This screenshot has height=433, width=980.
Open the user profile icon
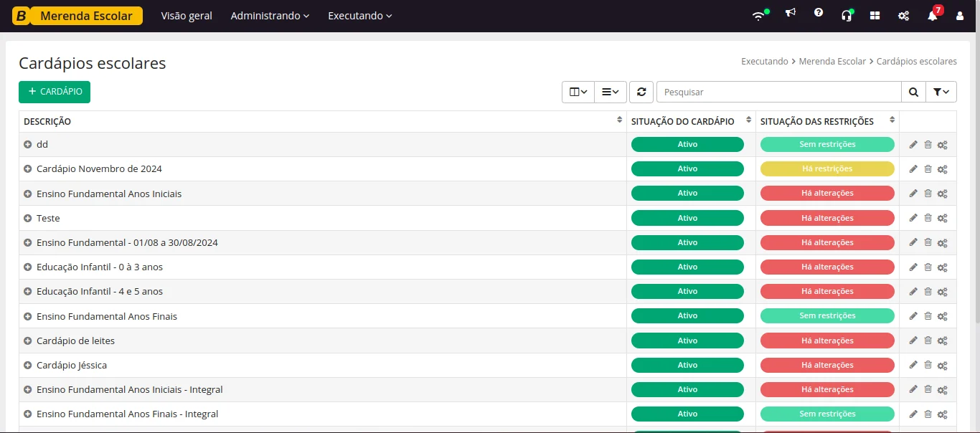pyautogui.click(x=960, y=15)
